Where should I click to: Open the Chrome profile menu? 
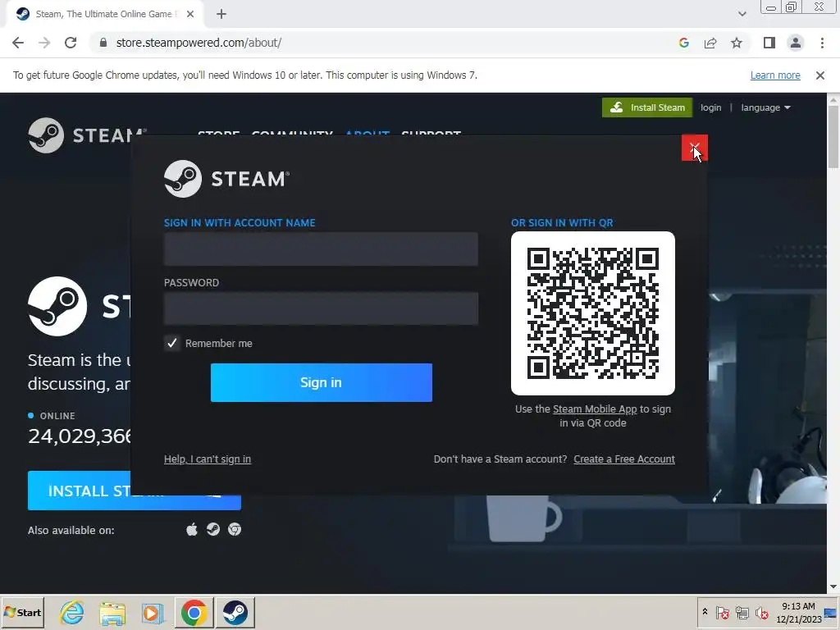click(x=796, y=43)
